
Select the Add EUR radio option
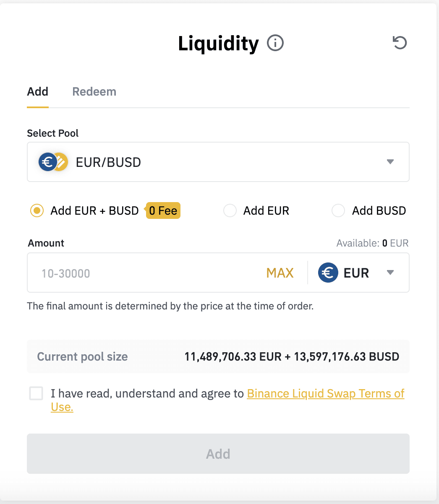click(x=230, y=210)
